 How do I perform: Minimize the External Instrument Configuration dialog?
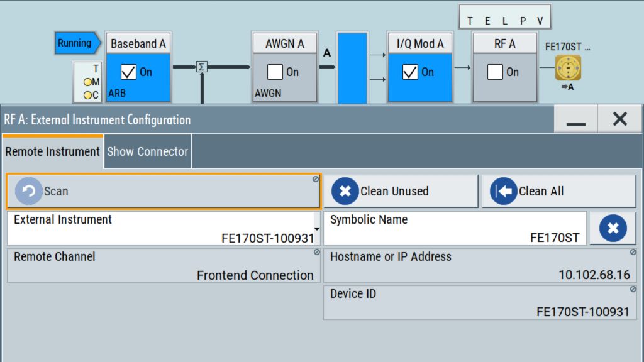575,119
